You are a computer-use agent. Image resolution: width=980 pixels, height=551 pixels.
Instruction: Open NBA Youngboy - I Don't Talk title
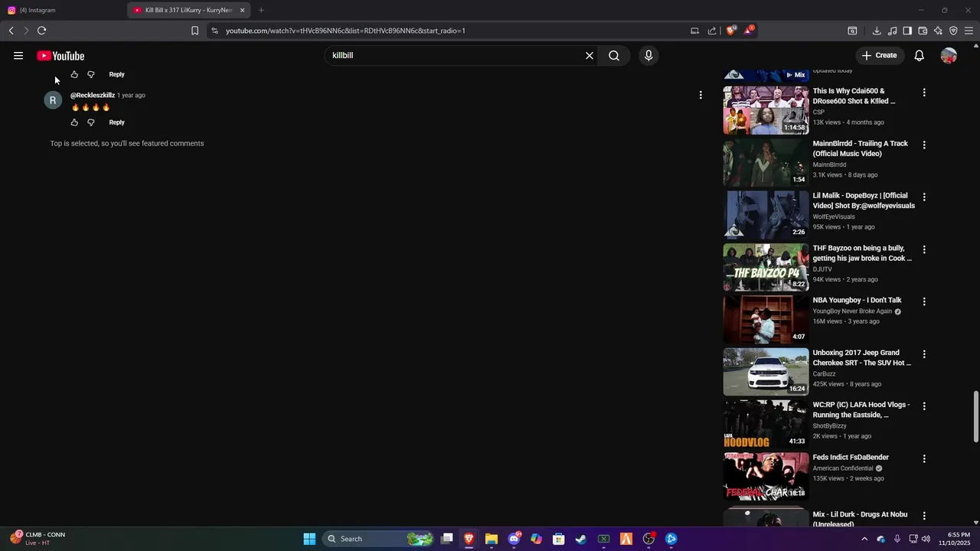pyautogui.click(x=857, y=300)
